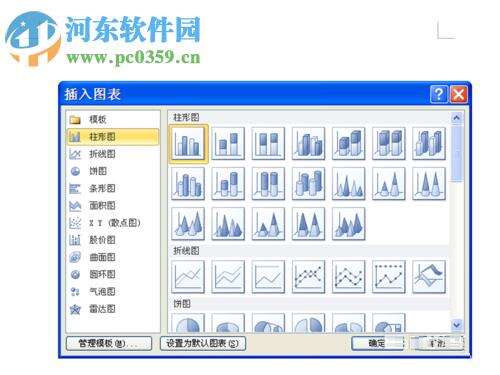500x375 pixels.
Task: Choose the 3-D stacked column chart
Action: [349, 143]
